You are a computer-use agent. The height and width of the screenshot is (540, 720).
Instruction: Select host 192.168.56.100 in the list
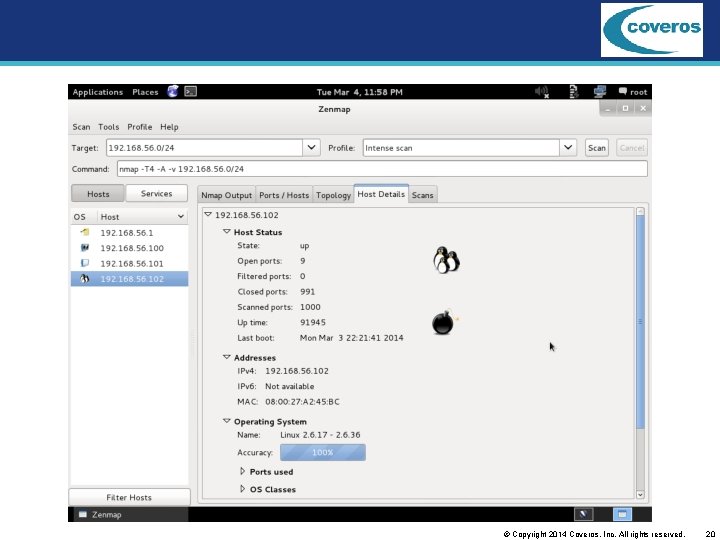coord(129,248)
